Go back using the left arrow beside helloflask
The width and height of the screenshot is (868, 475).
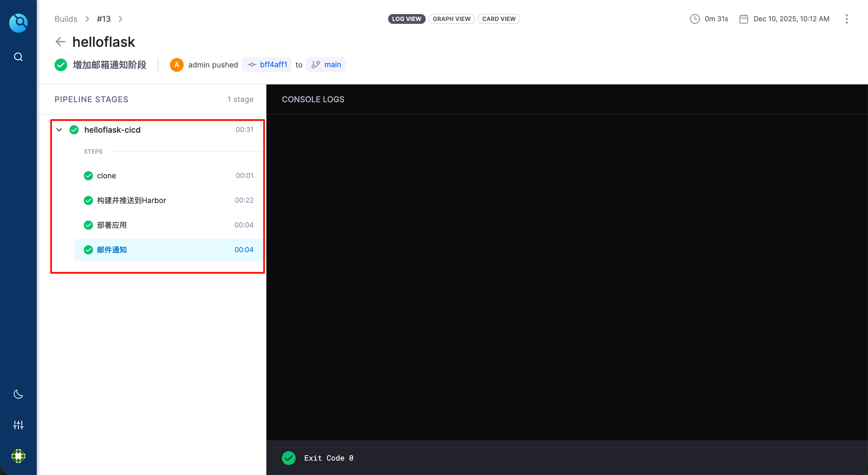60,42
